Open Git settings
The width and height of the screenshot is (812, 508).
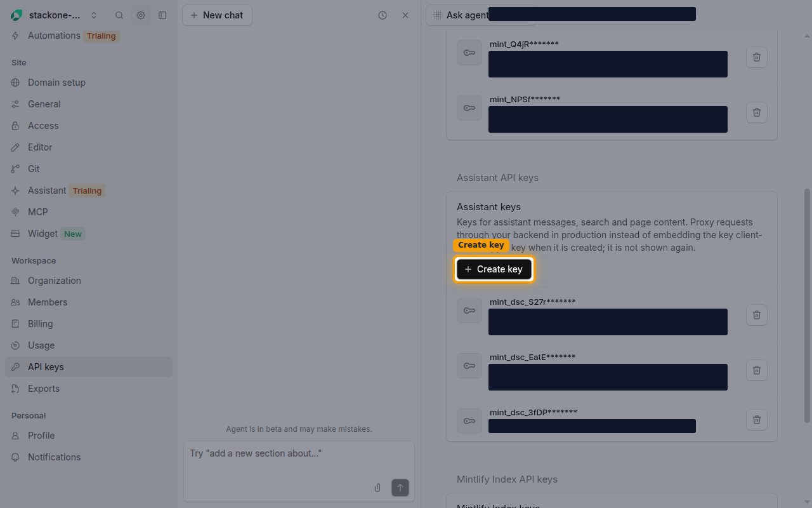pyautogui.click(x=89, y=169)
